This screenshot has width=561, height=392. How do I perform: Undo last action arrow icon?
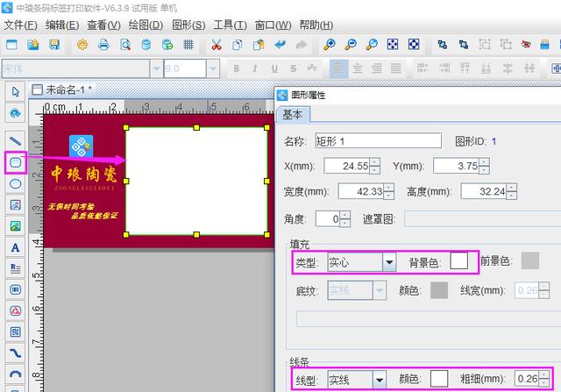[x=280, y=45]
